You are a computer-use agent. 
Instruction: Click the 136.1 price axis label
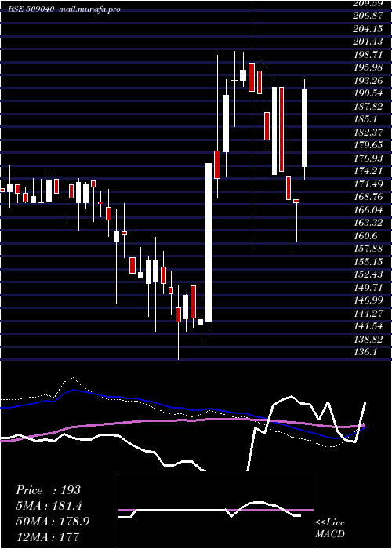pyautogui.click(x=365, y=353)
